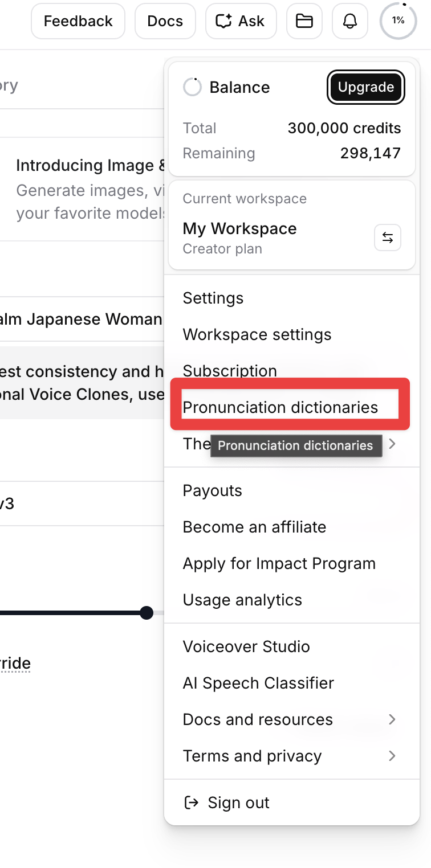This screenshot has height=868, width=431.
Task: Click the Upgrade button
Action: tap(366, 87)
